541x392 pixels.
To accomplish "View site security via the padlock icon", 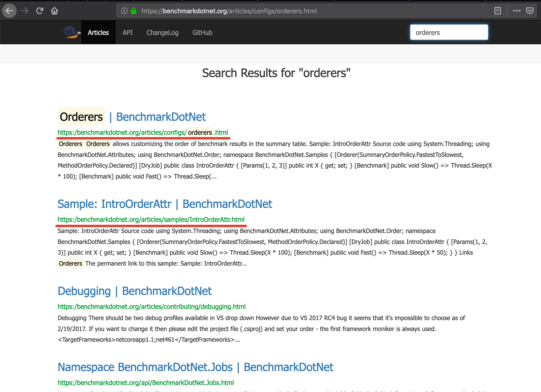I will 133,11.
